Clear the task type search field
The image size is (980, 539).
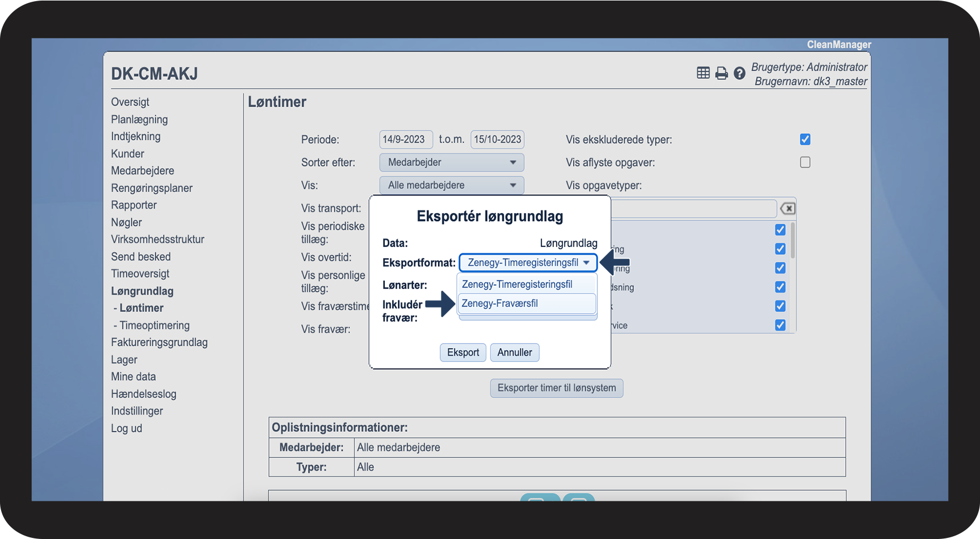click(x=788, y=209)
